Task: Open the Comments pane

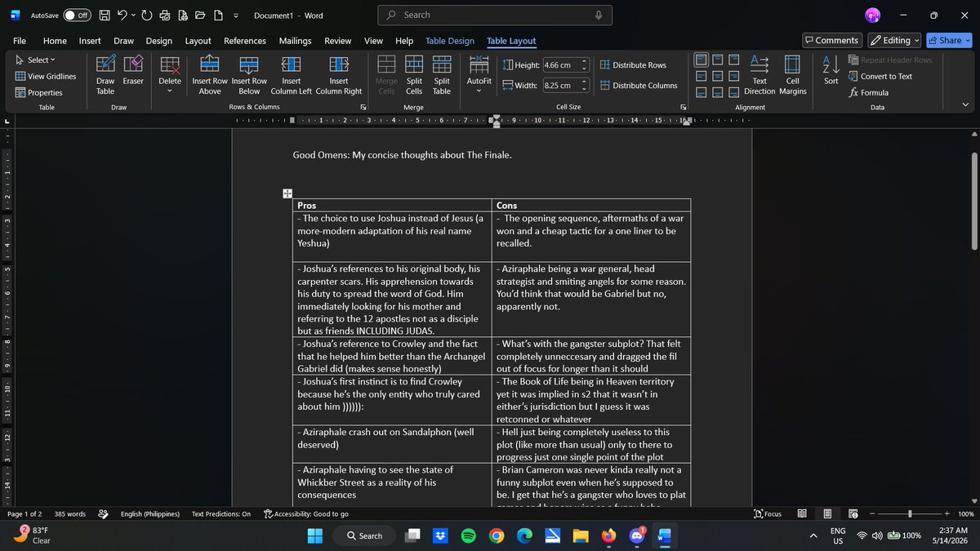Action: tap(831, 40)
